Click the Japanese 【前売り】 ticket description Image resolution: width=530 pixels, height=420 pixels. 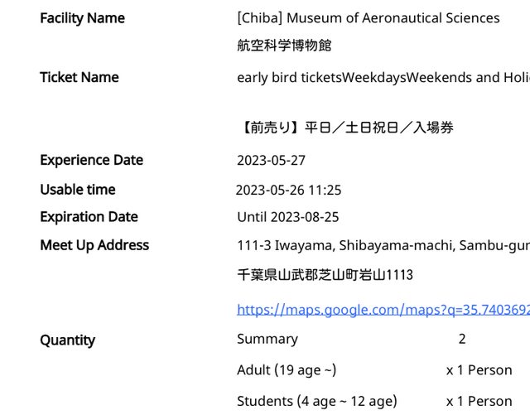(x=345, y=128)
